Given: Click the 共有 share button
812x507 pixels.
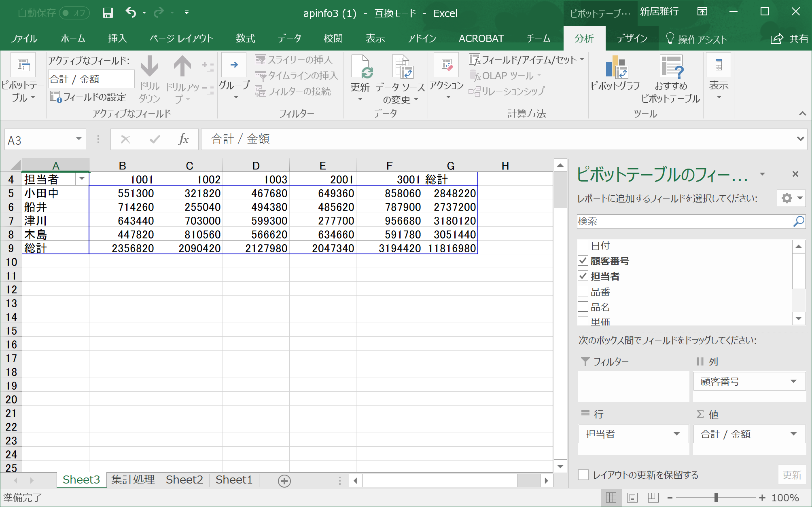Looking at the screenshot, I should (790, 39).
